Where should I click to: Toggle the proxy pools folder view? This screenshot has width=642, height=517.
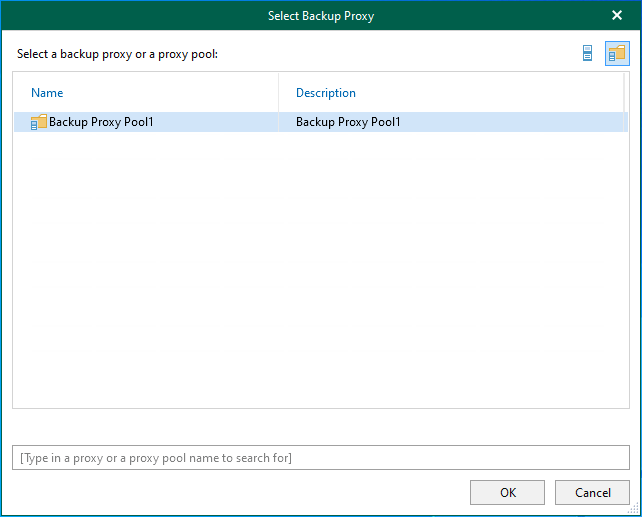617,54
